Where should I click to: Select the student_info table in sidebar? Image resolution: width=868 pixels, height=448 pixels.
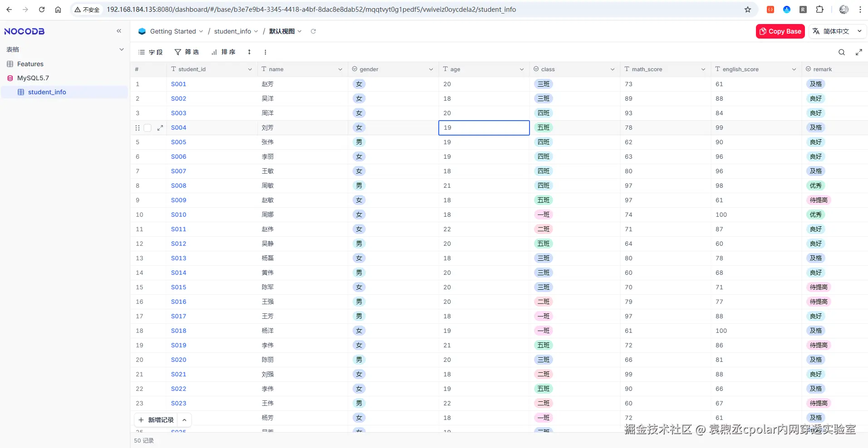click(x=64, y=92)
